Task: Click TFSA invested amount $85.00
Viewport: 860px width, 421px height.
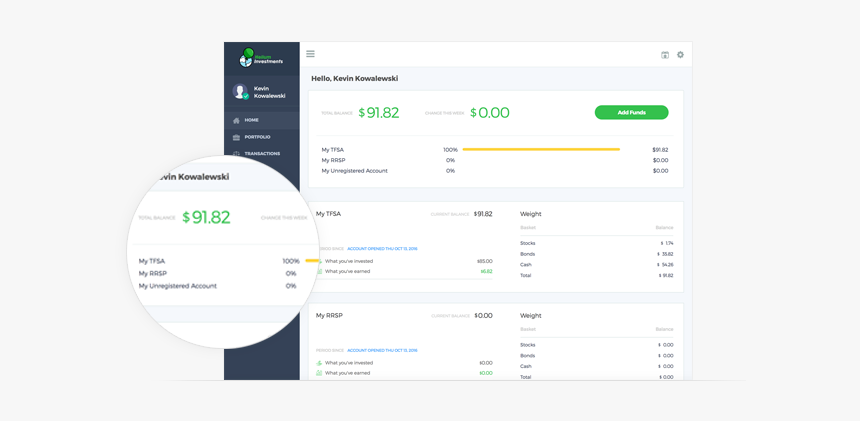Action: click(485, 261)
